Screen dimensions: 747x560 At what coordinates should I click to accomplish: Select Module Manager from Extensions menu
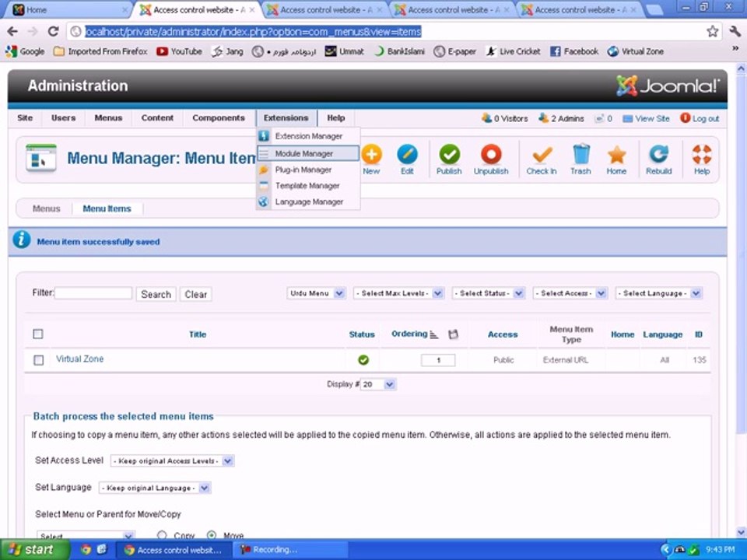coord(308,153)
